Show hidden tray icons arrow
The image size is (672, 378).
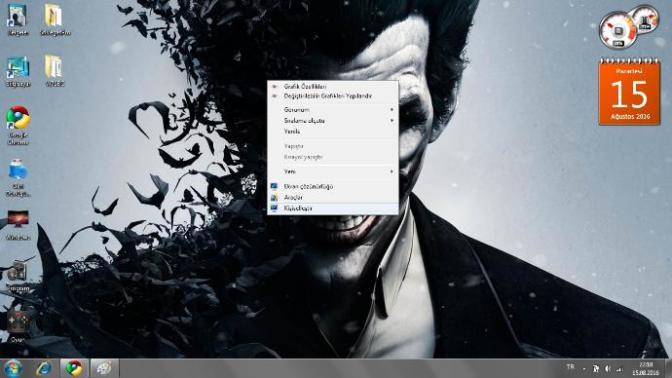coord(584,369)
